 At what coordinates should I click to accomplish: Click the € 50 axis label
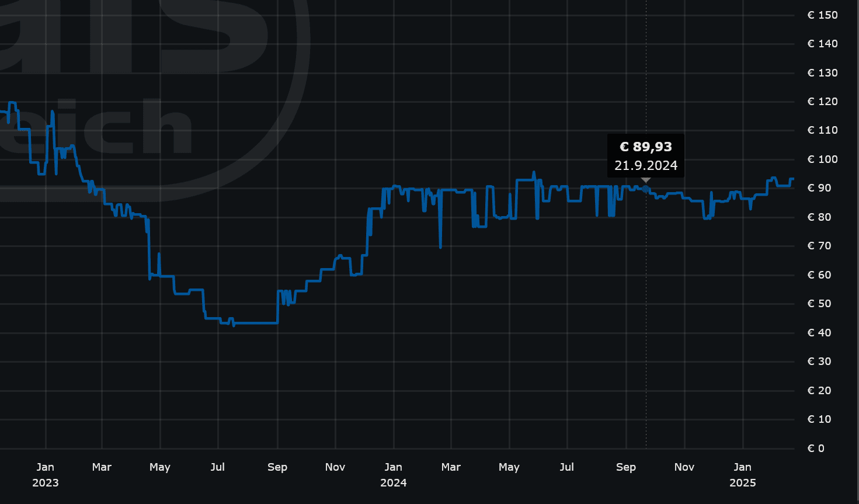coord(819,304)
